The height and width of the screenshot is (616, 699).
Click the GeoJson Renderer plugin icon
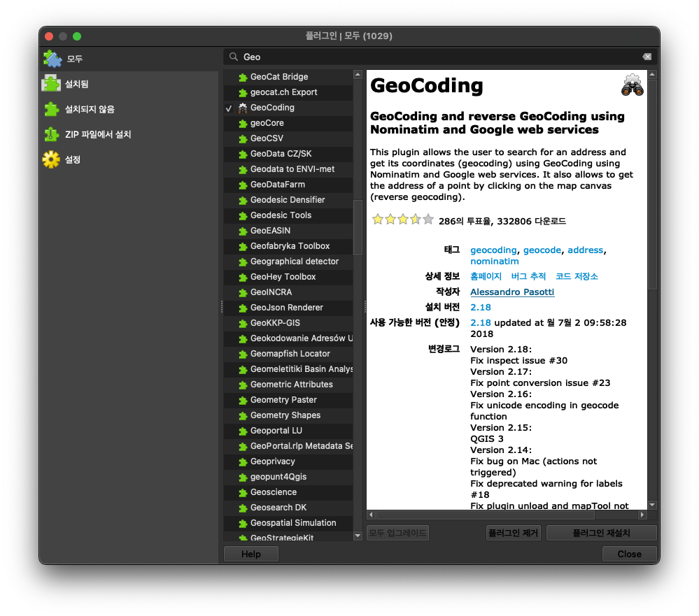tap(243, 308)
